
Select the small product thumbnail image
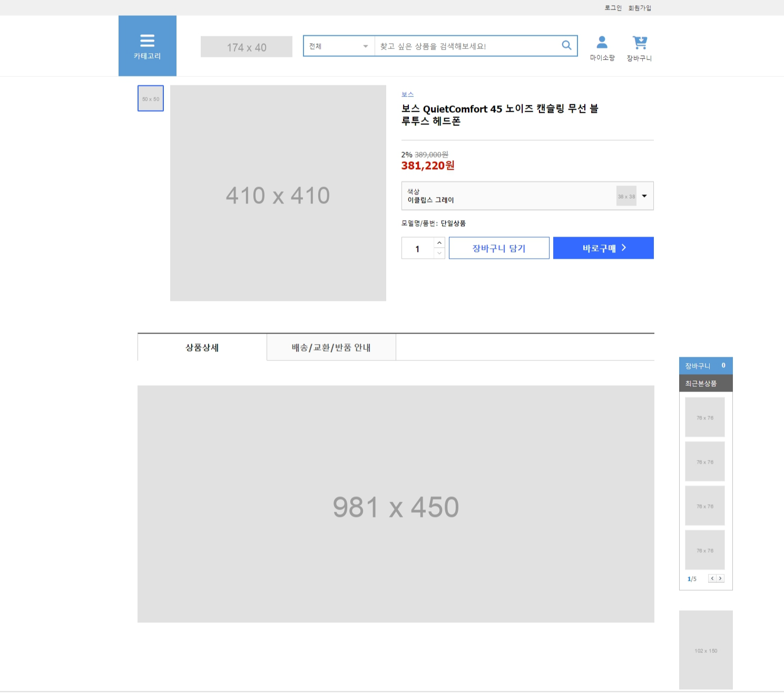pyautogui.click(x=151, y=99)
